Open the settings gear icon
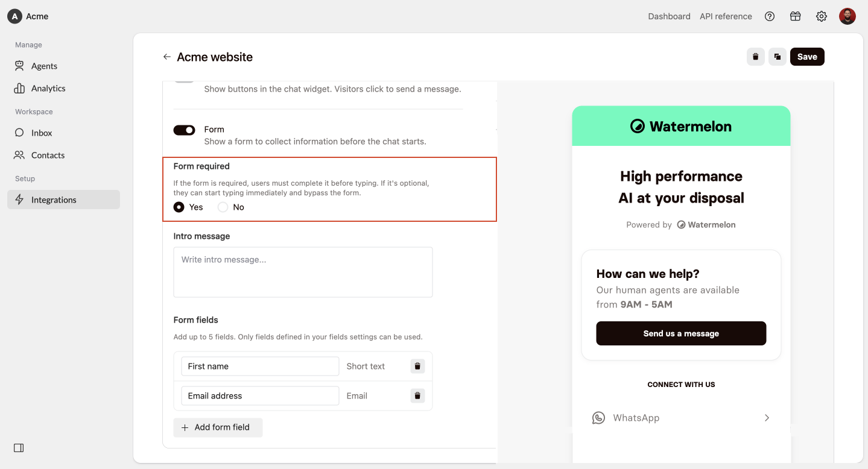 [822, 16]
